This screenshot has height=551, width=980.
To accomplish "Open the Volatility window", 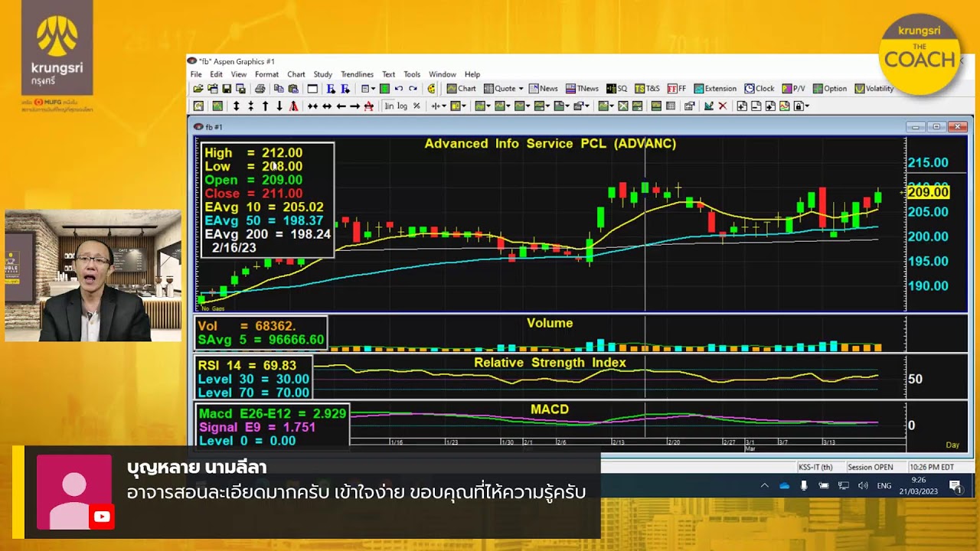I will [x=874, y=89].
